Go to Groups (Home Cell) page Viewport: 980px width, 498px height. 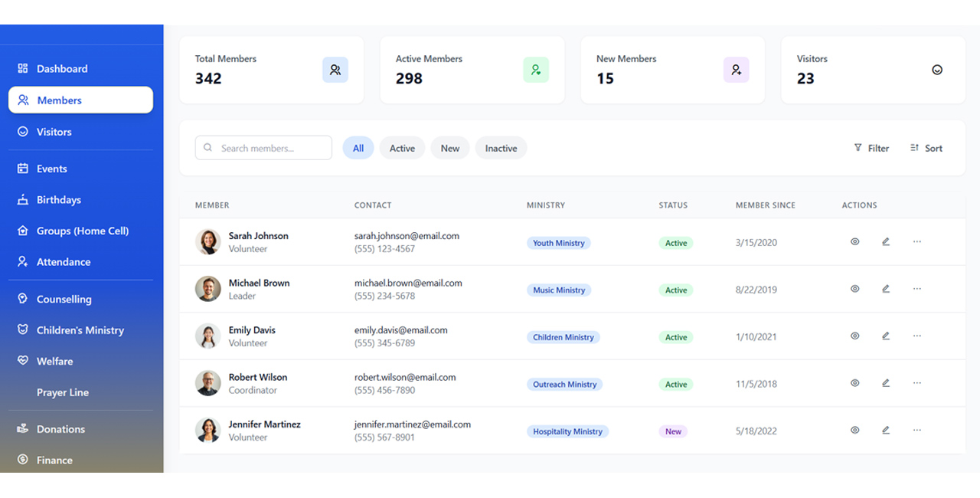click(82, 231)
